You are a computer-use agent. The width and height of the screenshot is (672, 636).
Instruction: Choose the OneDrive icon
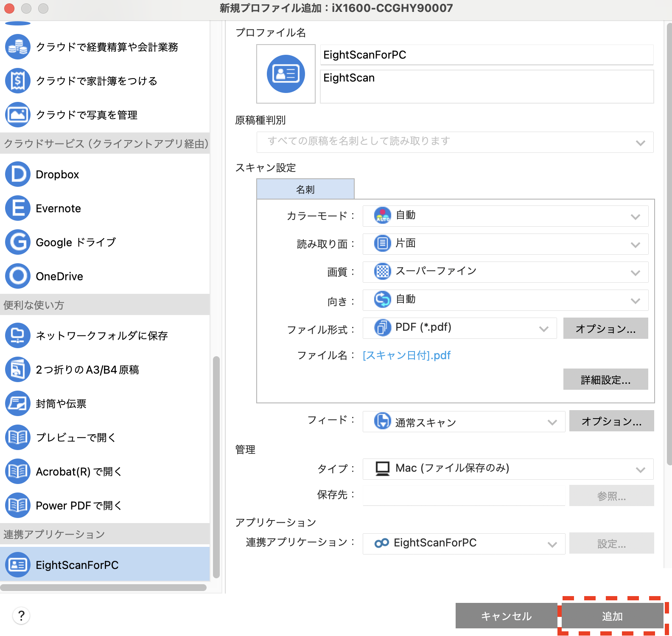pyautogui.click(x=18, y=276)
